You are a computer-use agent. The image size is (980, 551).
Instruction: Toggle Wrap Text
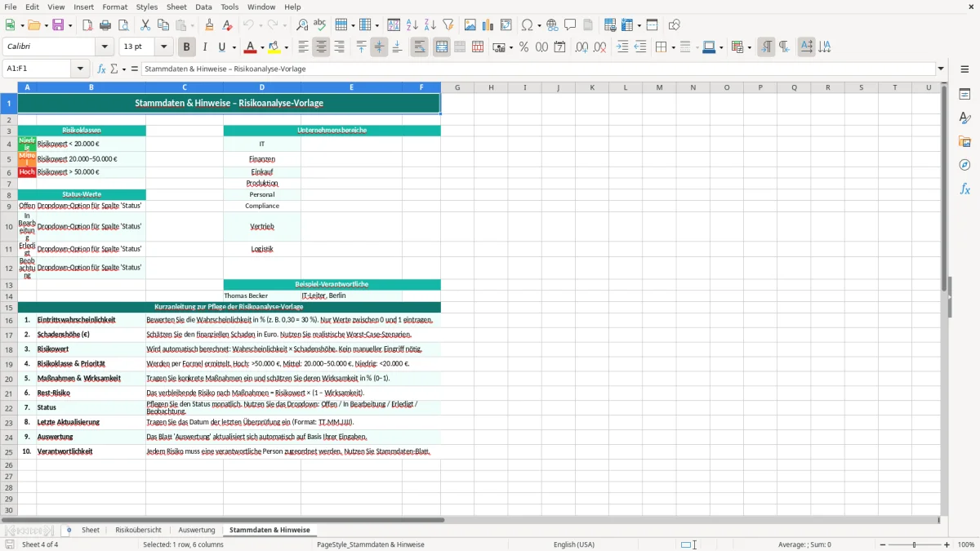tap(419, 47)
